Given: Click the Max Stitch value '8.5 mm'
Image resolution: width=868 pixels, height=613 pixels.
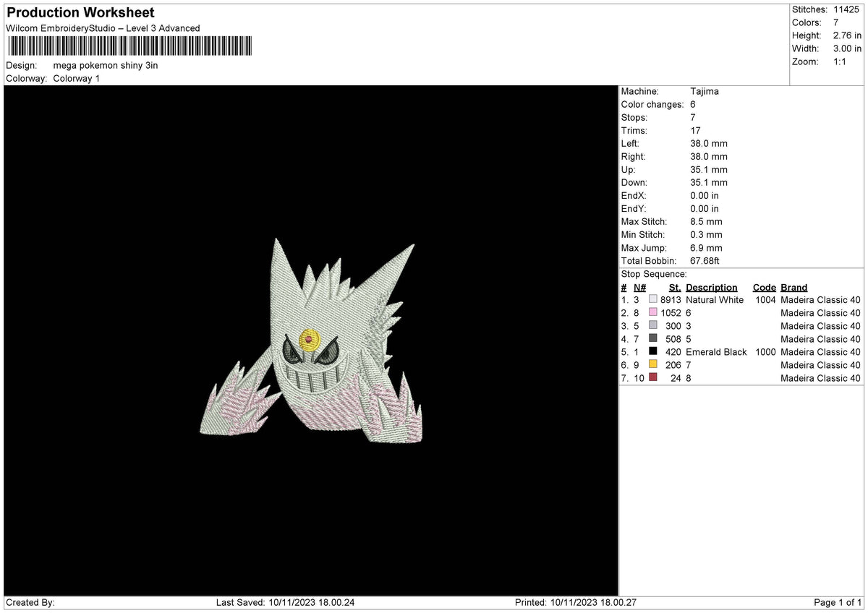Looking at the screenshot, I should (x=706, y=221).
